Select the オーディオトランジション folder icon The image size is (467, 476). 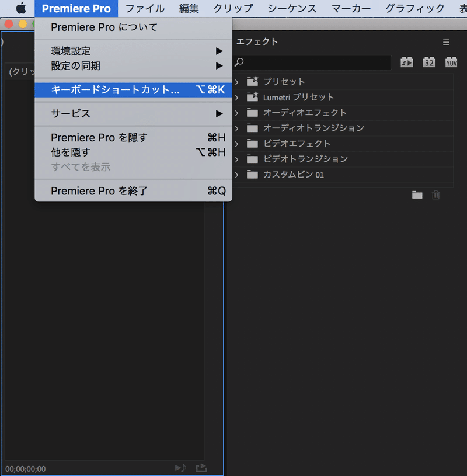[x=252, y=128]
